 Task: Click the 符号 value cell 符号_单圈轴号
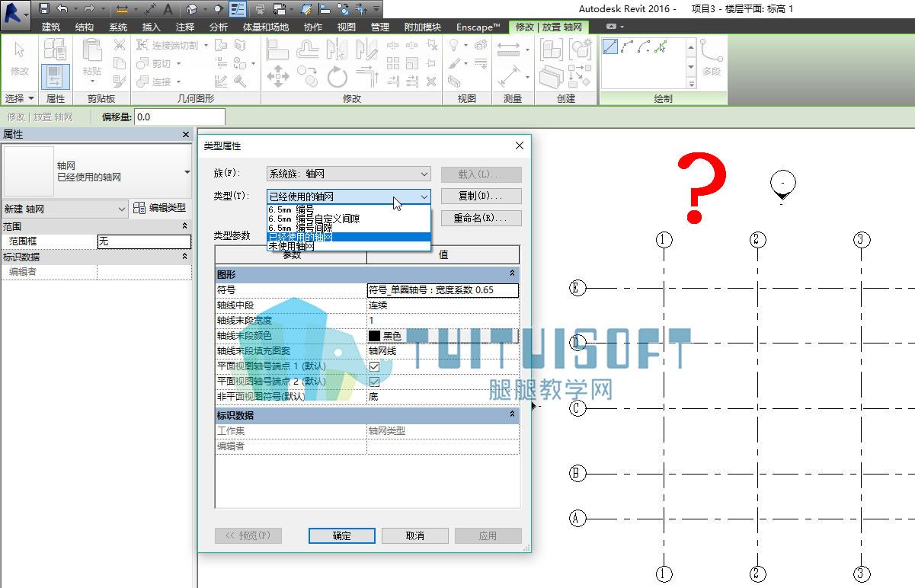point(443,290)
